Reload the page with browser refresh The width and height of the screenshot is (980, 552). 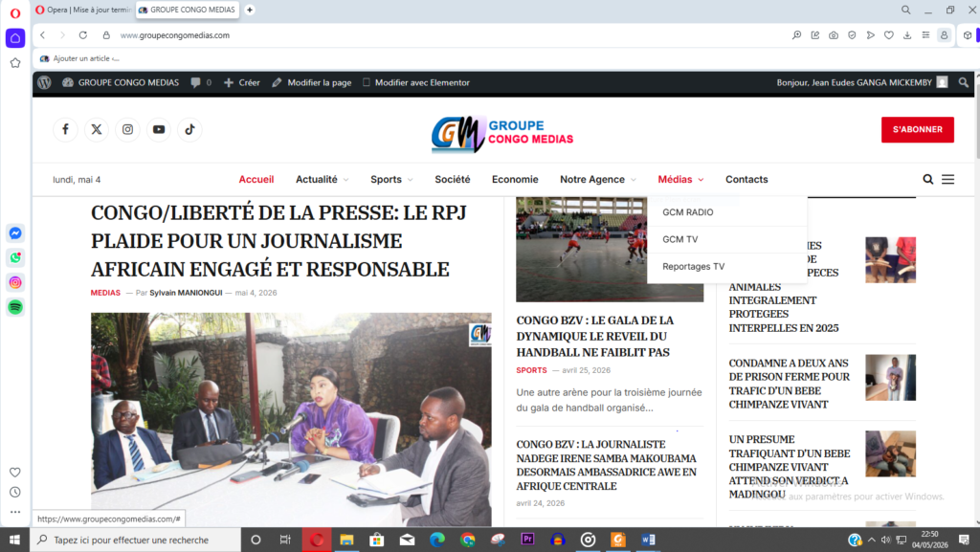pos(82,35)
